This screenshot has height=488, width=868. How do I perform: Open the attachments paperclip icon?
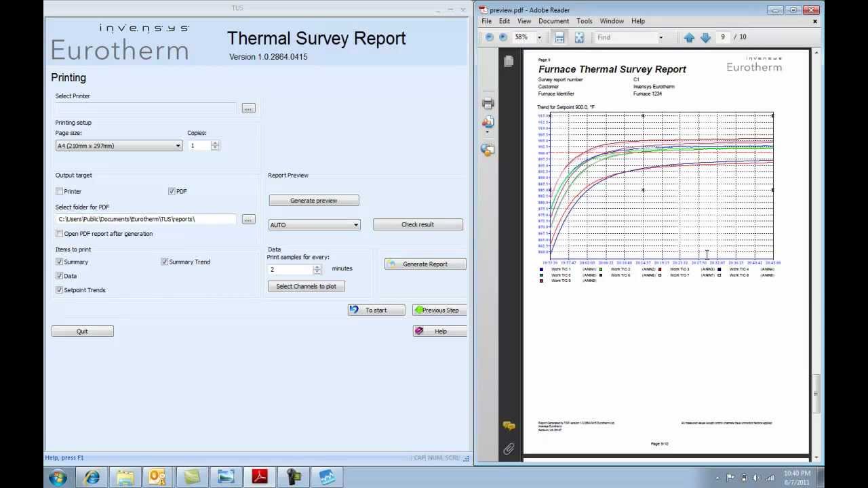[509, 449]
